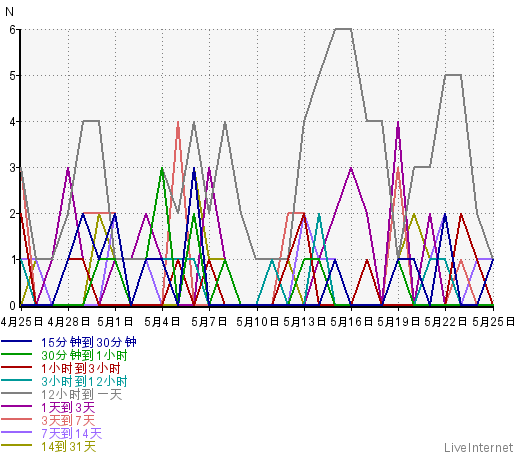This screenshot has height=457, width=520.
Task: Click the y-axis value 6 label
Action: click(13, 30)
